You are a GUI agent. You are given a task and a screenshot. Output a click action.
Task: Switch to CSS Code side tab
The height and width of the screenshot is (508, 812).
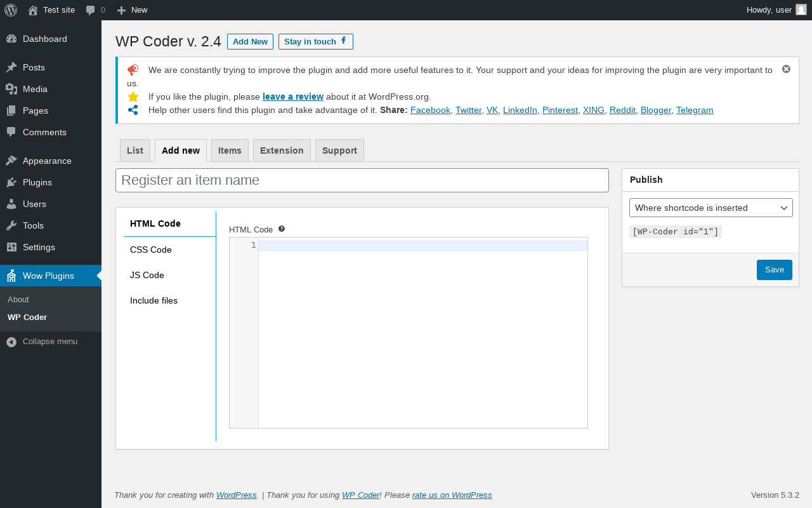click(169, 250)
